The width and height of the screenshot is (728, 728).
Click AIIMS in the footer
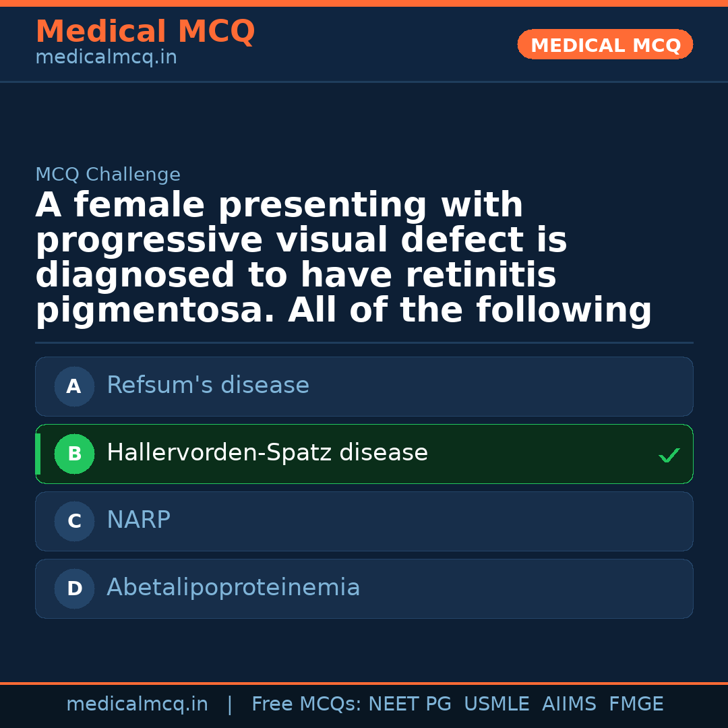click(x=569, y=704)
